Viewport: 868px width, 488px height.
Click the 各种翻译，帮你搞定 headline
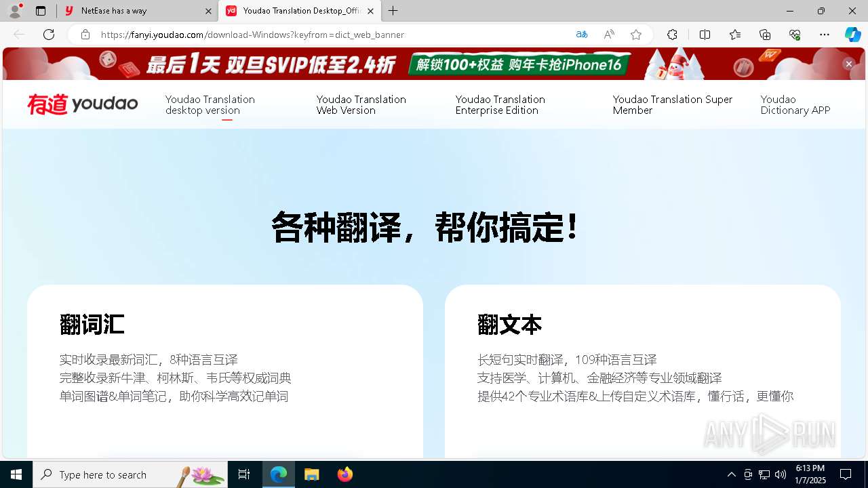(x=426, y=227)
